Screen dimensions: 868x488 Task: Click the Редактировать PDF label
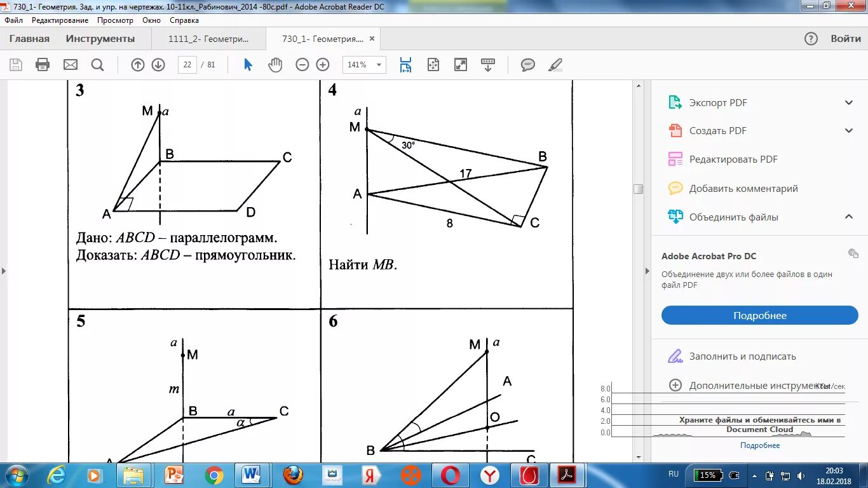733,159
